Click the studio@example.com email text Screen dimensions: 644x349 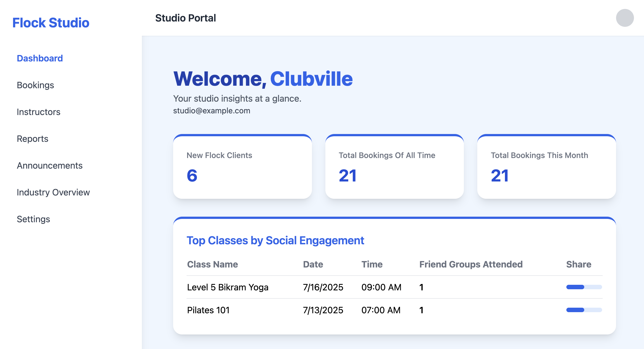coord(212,111)
